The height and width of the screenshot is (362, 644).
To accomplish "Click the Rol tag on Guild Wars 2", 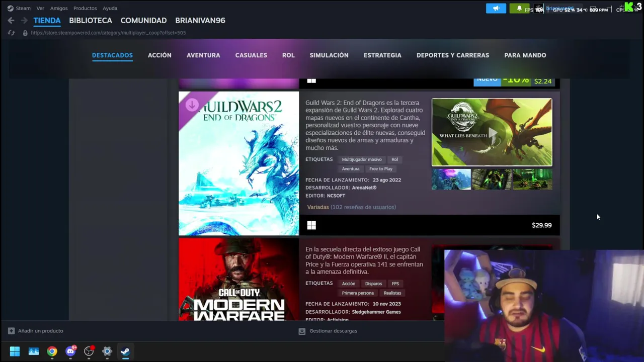I will 394,159.
